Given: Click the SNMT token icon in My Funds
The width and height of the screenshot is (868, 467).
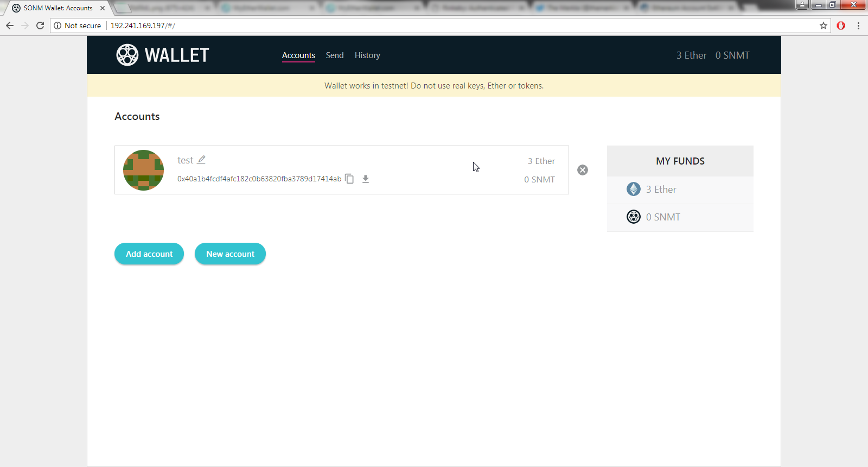Looking at the screenshot, I should point(634,217).
